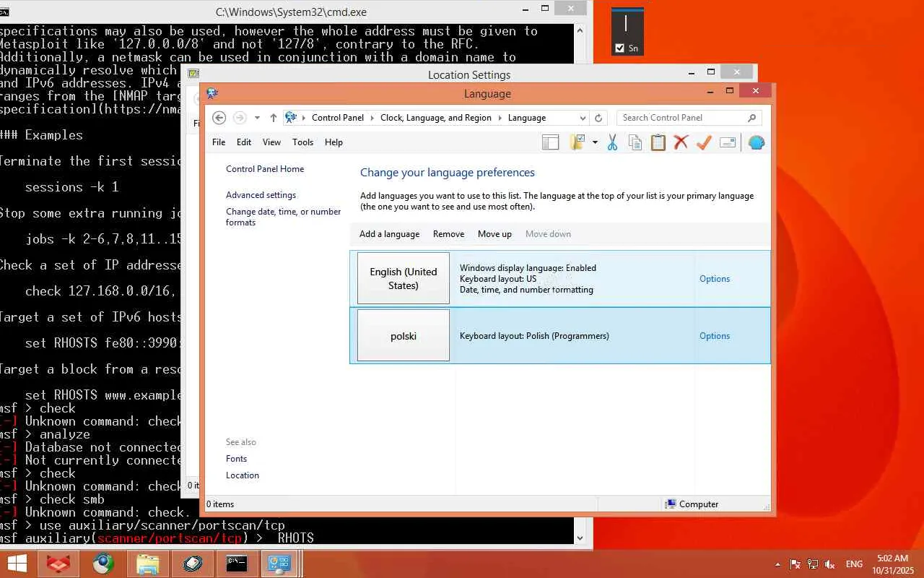Click the preview pane layout toolbar icon
924x578 pixels.
click(551, 142)
